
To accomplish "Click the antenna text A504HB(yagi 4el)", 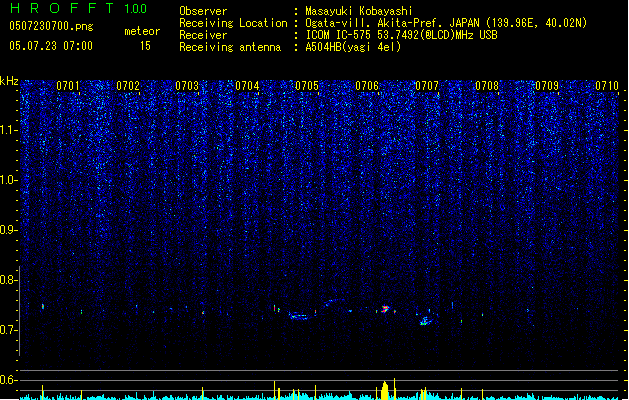I will coord(353,47).
